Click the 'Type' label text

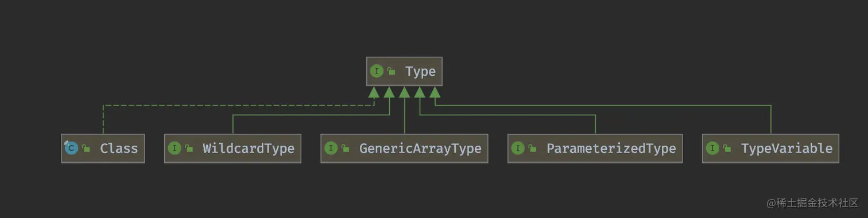420,72
